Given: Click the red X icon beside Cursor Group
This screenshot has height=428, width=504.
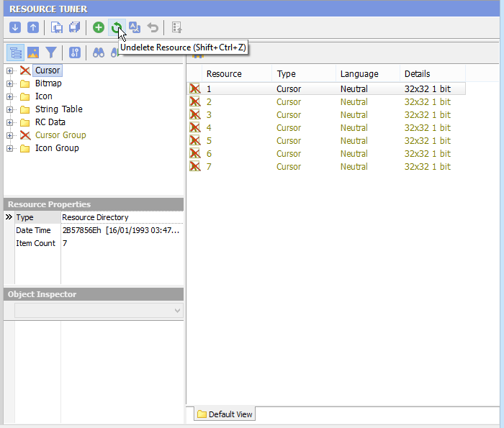Looking at the screenshot, I should click(x=25, y=135).
